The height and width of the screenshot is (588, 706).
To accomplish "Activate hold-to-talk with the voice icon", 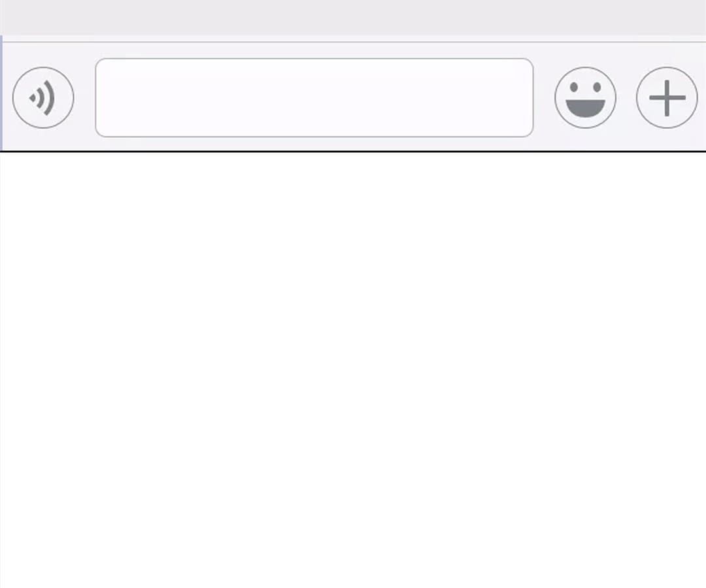I will (x=43, y=97).
